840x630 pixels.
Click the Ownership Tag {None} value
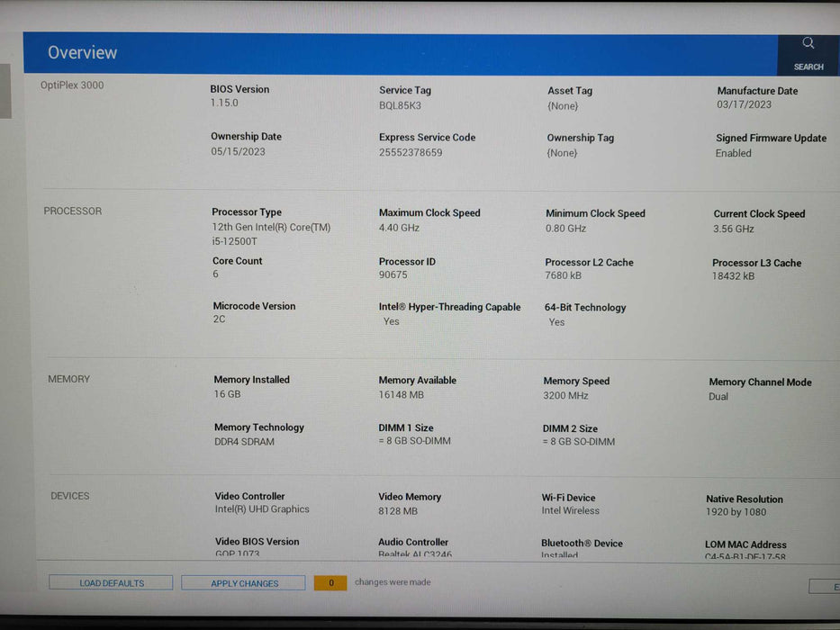562,153
